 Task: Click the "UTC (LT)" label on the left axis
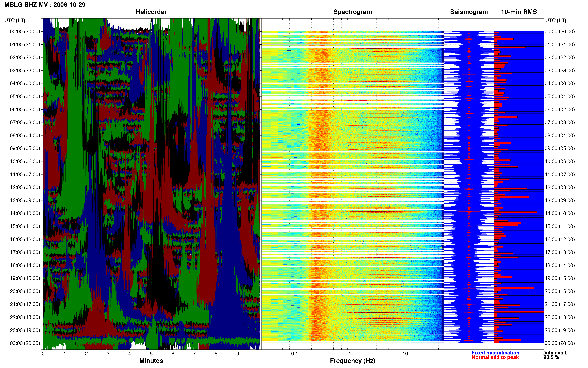(x=15, y=20)
